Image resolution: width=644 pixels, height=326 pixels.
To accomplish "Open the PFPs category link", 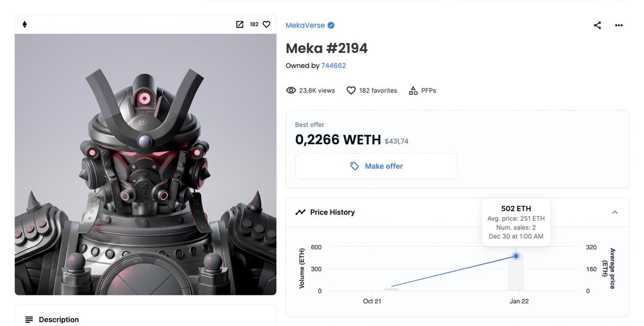I will click(429, 91).
